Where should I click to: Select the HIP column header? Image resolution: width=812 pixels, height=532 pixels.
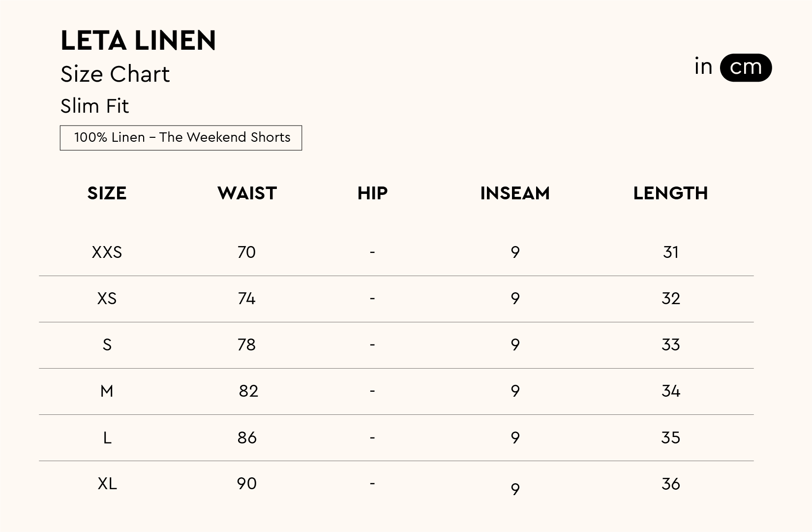372,193
